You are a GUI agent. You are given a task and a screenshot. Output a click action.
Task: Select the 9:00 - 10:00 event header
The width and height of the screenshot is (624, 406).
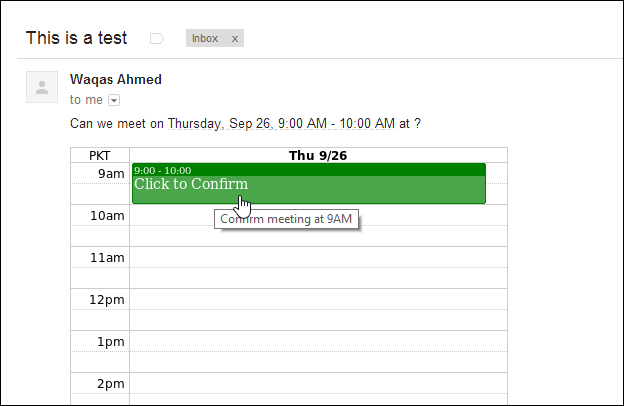pyautogui.click(x=309, y=170)
